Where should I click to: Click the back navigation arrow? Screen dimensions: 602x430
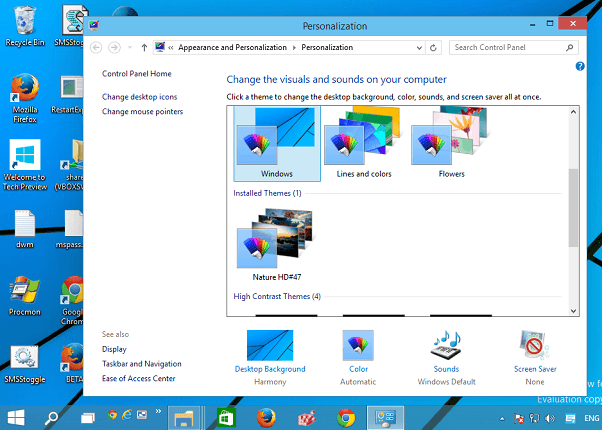(x=96, y=48)
